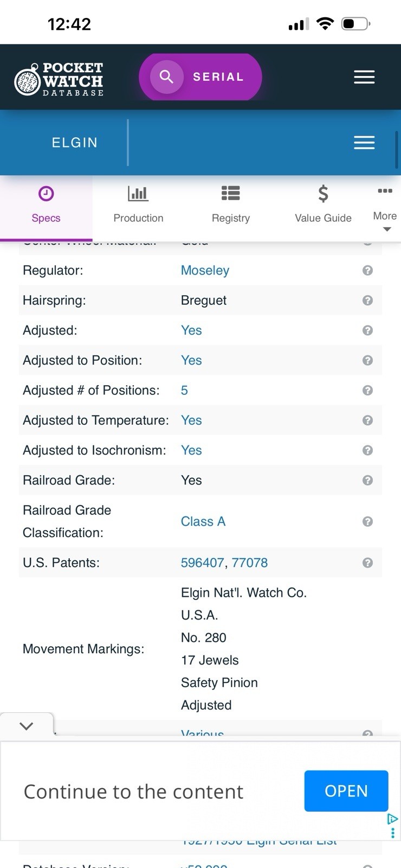This screenshot has height=868, width=401.
Task: Collapse the ad banner with the chevron
Action: 27,726
